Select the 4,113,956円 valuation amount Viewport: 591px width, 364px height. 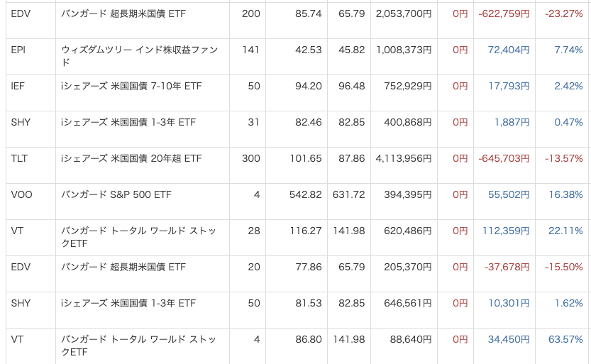click(404, 158)
